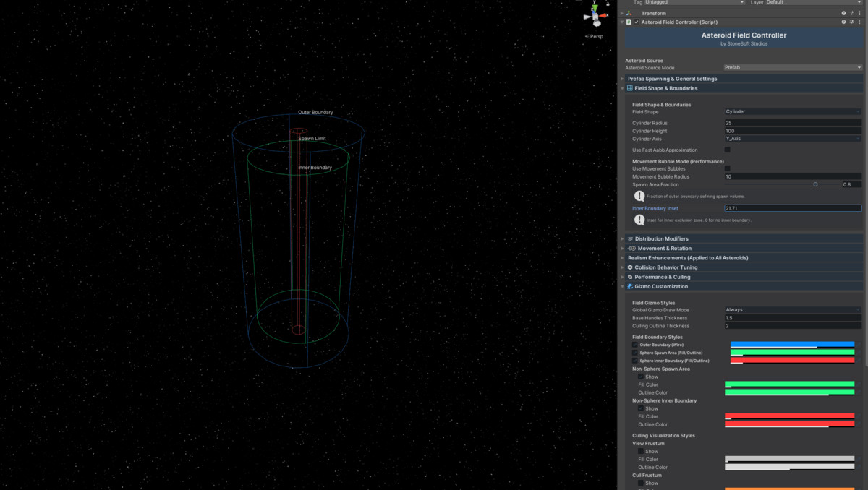Enable Use Fast Aabb Approximation
The height and width of the screenshot is (490, 868).
pos(728,150)
